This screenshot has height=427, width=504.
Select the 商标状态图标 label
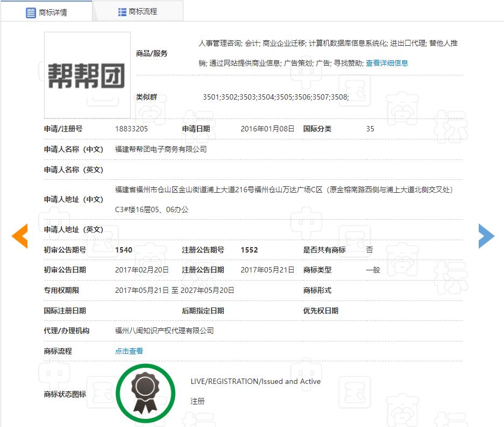click(65, 394)
